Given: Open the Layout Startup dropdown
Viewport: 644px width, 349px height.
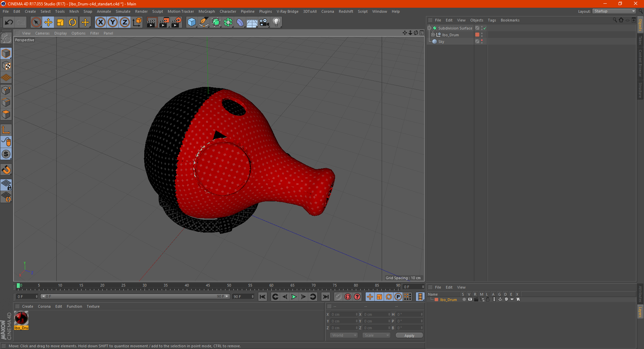Looking at the screenshot, I should (614, 11).
